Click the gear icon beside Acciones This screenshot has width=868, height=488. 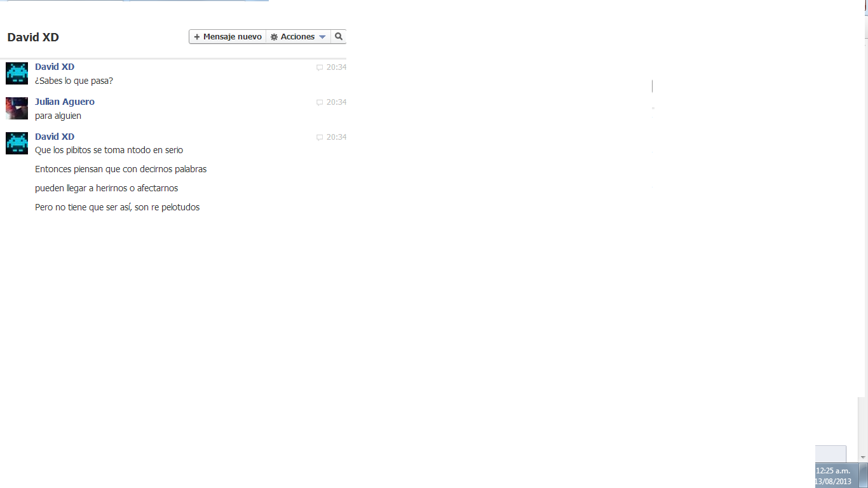click(x=275, y=37)
